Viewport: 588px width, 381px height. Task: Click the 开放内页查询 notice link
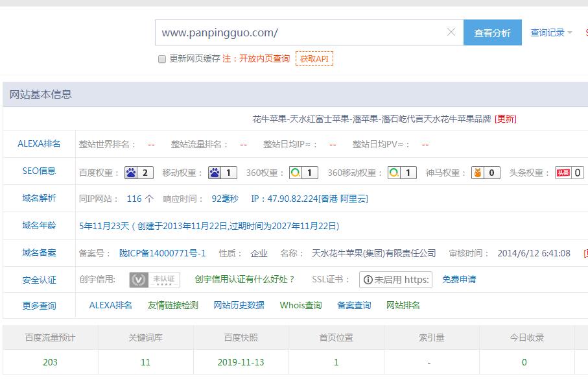265,58
